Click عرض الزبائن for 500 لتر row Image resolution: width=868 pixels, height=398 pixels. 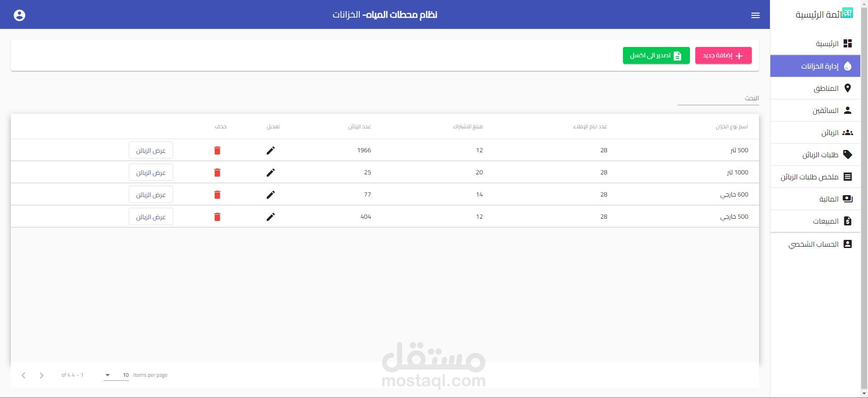[x=151, y=150]
